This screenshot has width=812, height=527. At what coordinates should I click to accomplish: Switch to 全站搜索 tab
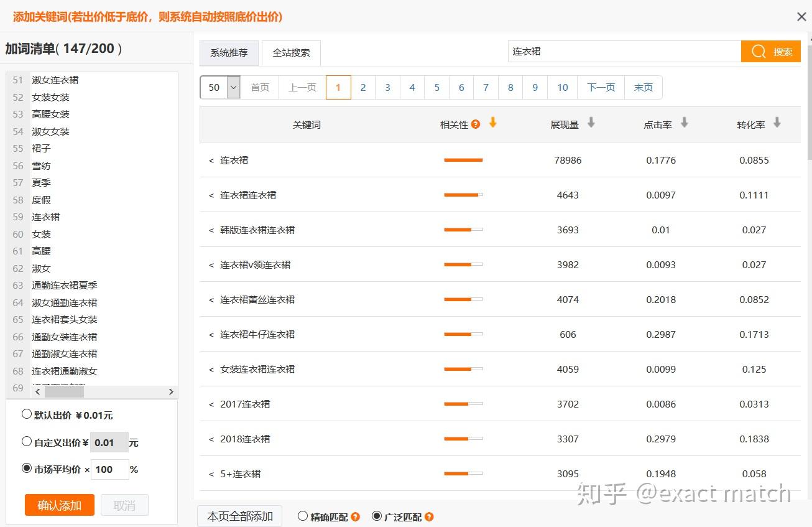pos(291,53)
